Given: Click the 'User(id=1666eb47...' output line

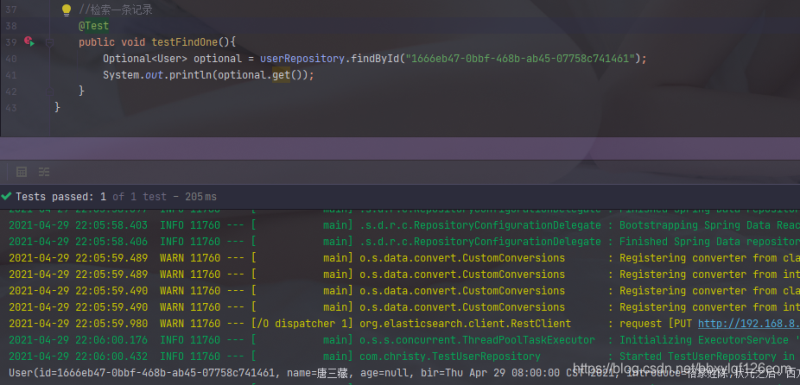Looking at the screenshot, I should click(x=404, y=373).
